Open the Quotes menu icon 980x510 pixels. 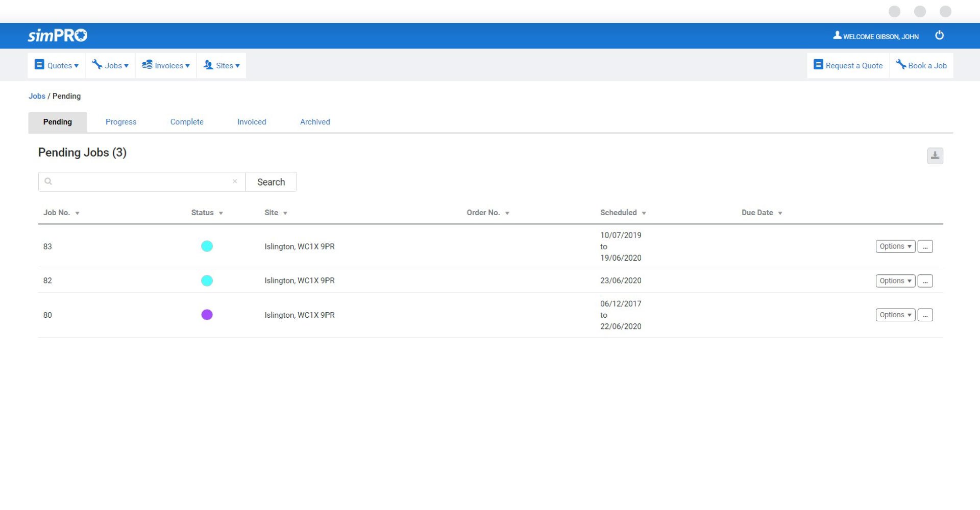pyautogui.click(x=40, y=64)
